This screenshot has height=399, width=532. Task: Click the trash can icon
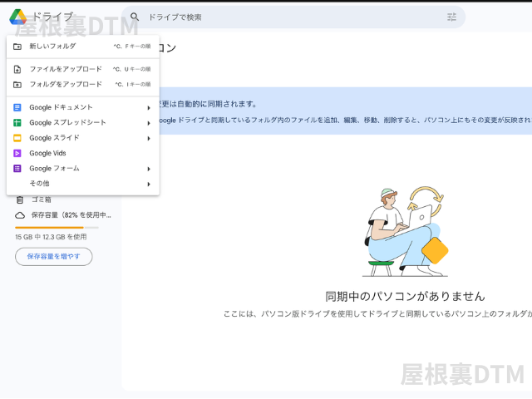[20, 199]
